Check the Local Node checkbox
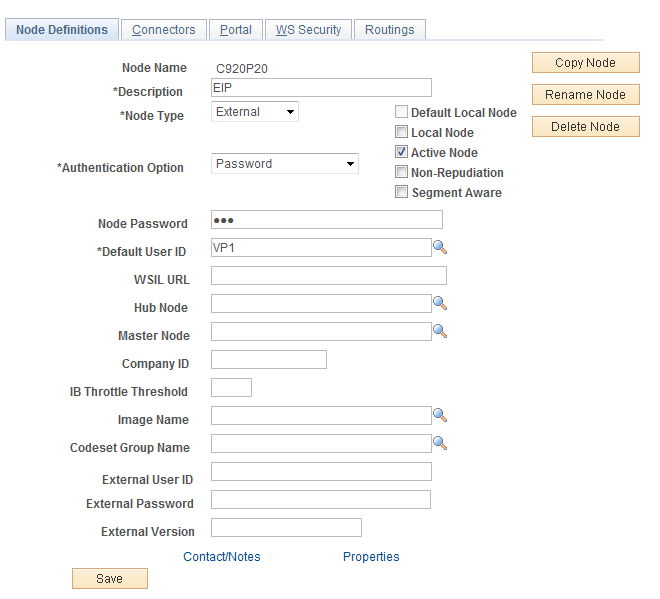 click(401, 132)
